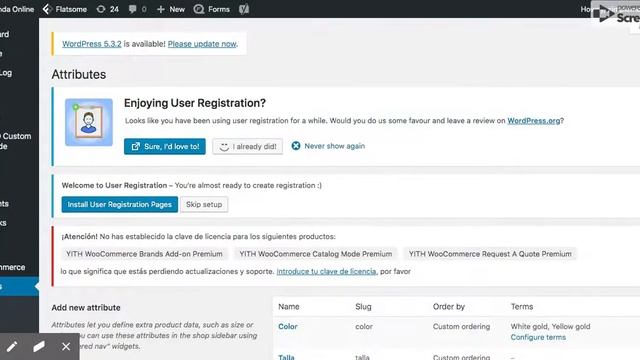Click the I already did! button
Image resolution: width=640 pixels, height=360 pixels.
click(247, 147)
